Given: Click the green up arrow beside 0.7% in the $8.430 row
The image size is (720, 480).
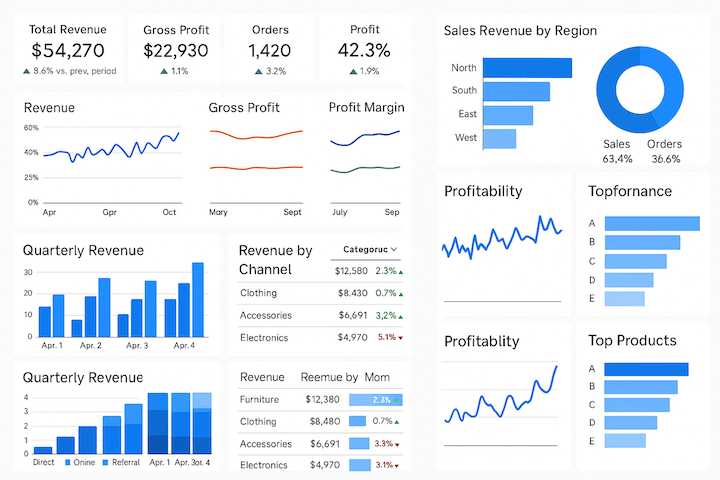Looking at the screenshot, I should click(401, 294).
